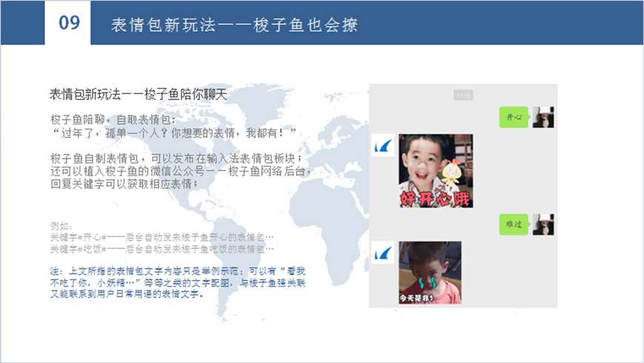The height and width of the screenshot is (363, 644).
Task: Click the green 开心 message bubble
Action: [x=514, y=118]
